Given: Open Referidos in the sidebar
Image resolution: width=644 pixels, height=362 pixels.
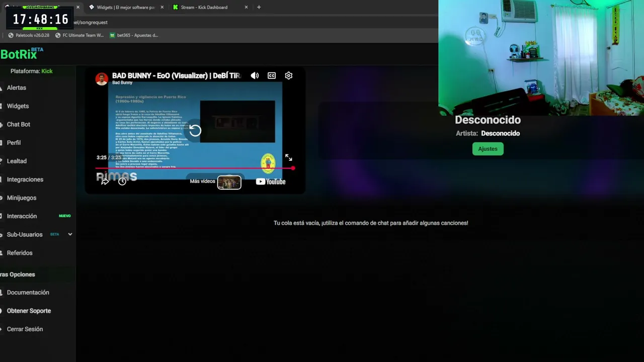Looking at the screenshot, I should click(20, 253).
